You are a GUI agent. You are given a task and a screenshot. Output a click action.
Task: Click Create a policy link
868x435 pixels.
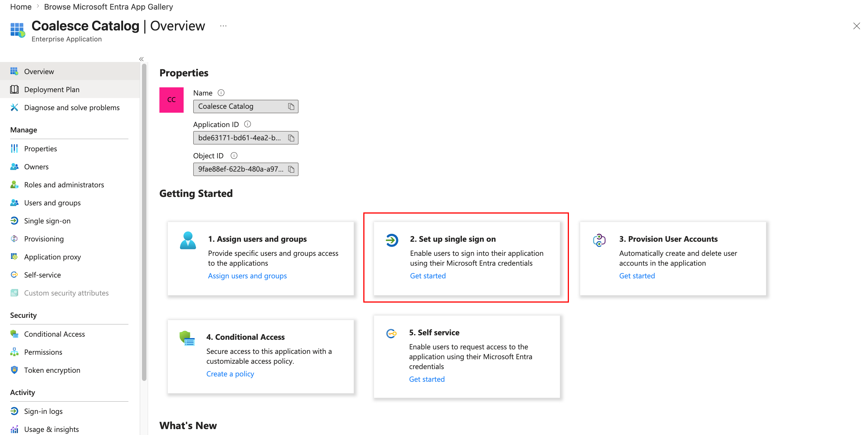click(230, 374)
